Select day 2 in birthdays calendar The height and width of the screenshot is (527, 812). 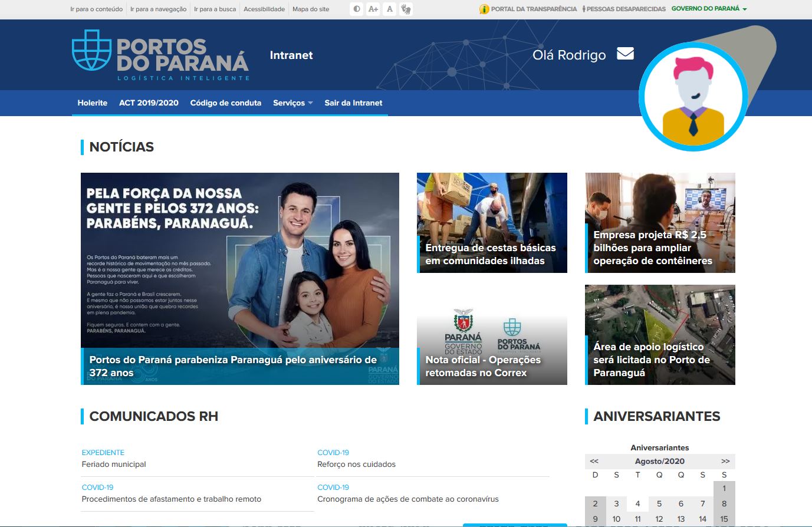pyautogui.click(x=595, y=503)
